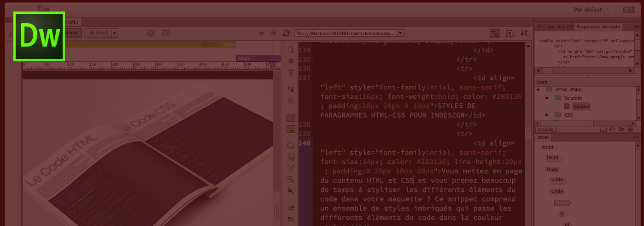
Task: Collapse the boutons folder triangle
Action: 547,98
